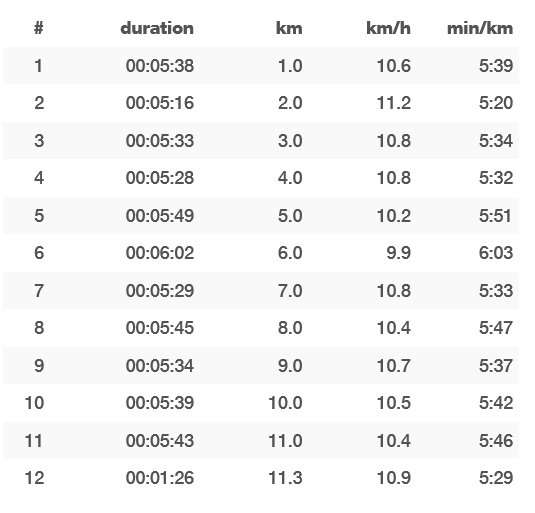The image size is (535, 513).
Task: Click lap 4 speed value 10.8
Action: pyautogui.click(x=393, y=178)
